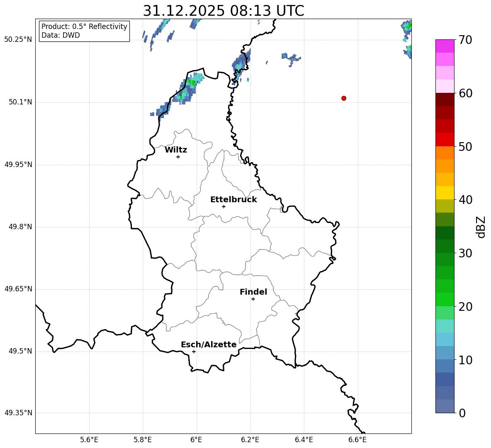
Task: Click the 5.6°E longitude label
Action: [89, 440]
